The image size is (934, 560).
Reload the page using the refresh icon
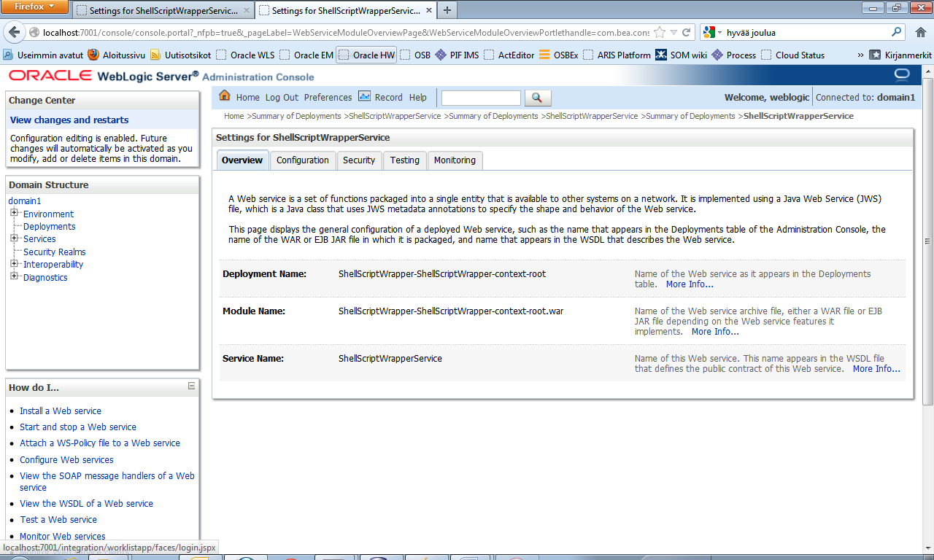686,33
